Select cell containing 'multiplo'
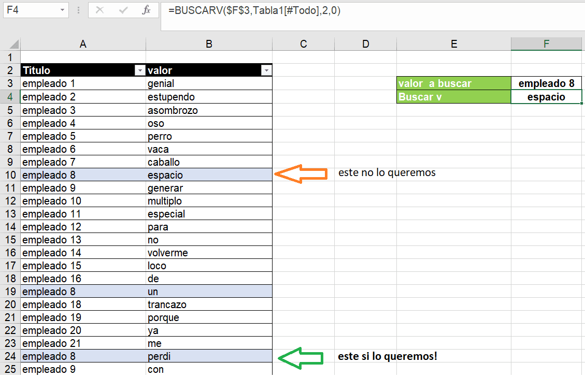 click(209, 201)
